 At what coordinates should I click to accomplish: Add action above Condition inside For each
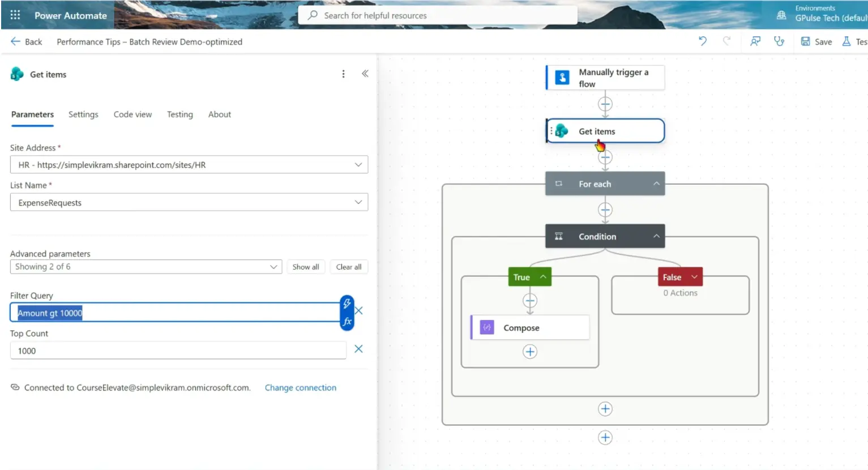(605, 210)
